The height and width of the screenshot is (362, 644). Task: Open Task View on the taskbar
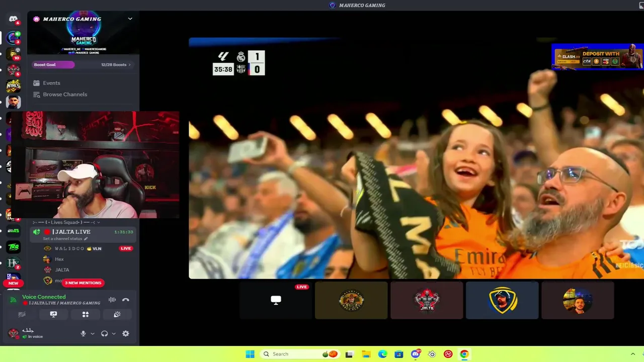point(349,354)
